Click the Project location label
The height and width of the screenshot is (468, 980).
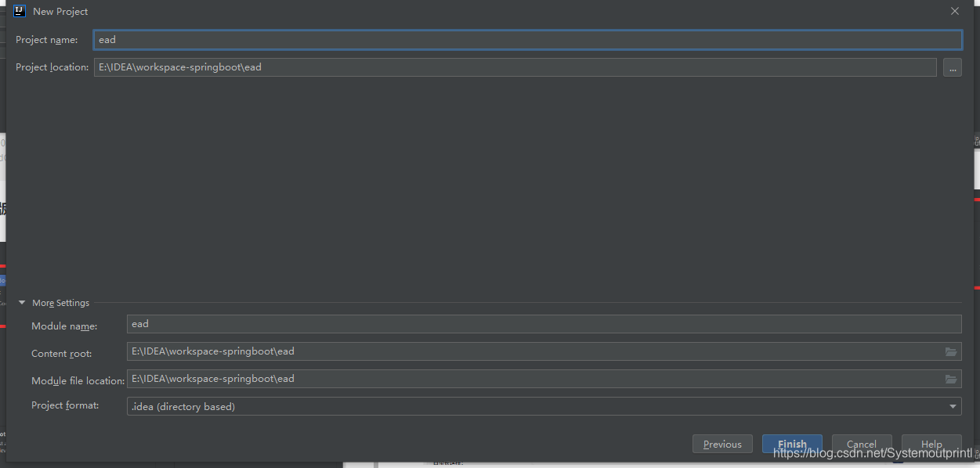(52, 67)
